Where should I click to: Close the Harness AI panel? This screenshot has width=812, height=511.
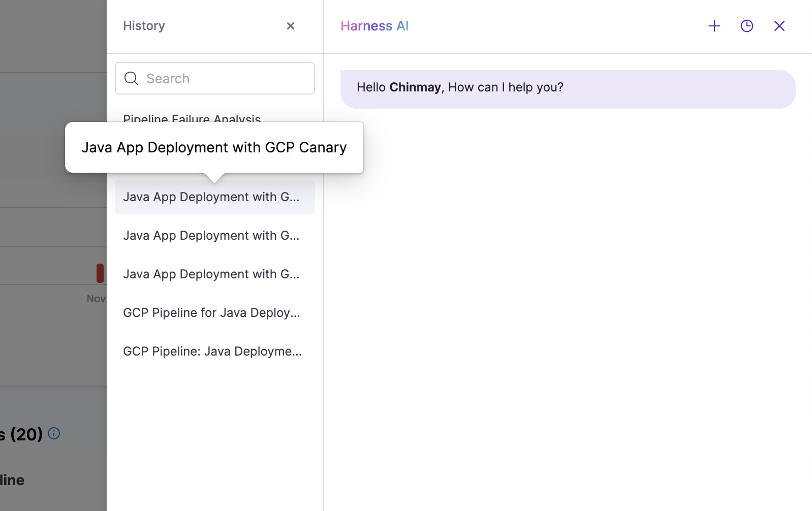click(x=779, y=26)
